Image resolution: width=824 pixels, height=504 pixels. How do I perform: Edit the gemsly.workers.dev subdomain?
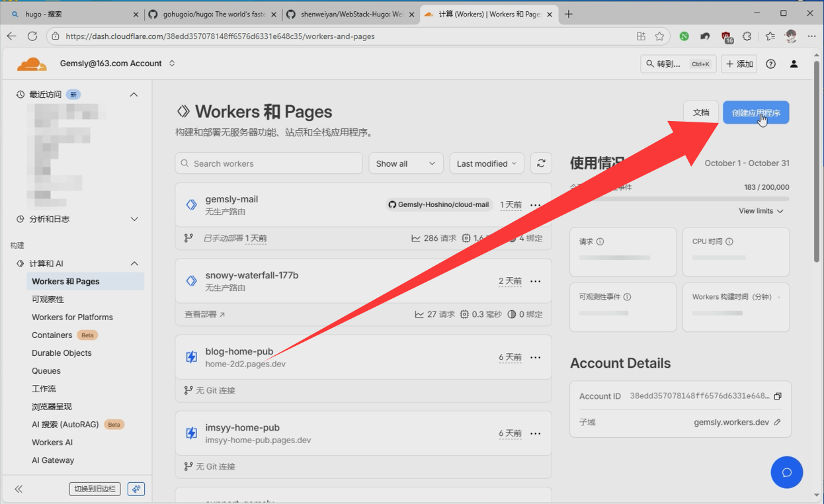point(778,422)
